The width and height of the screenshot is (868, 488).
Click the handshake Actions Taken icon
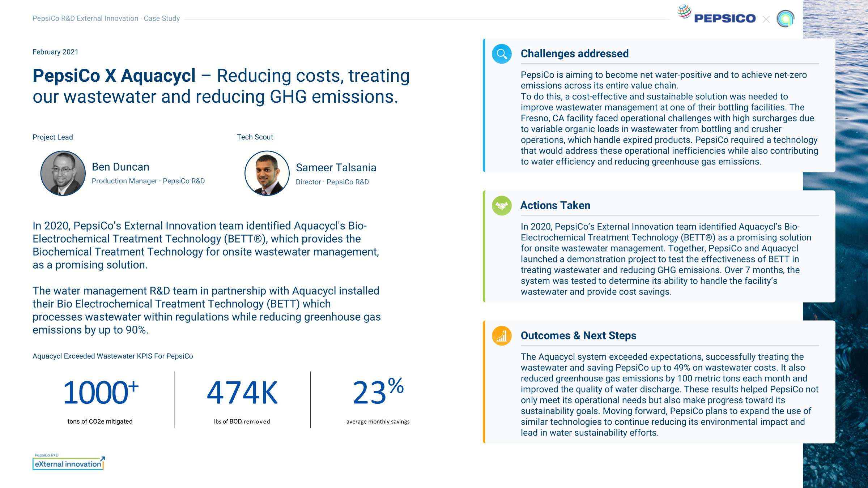click(x=502, y=206)
